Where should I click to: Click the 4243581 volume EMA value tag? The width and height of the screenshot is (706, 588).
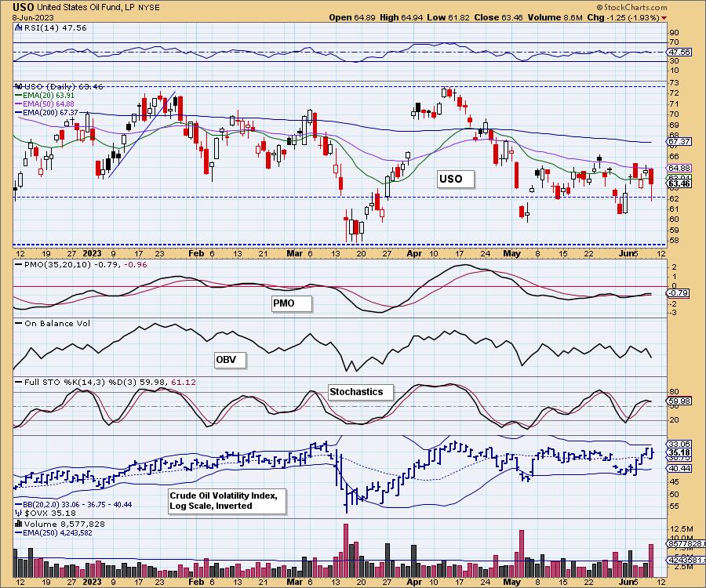tap(686, 560)
